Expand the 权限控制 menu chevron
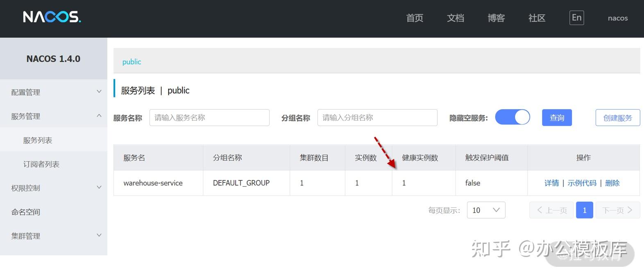The image size is (644, 275). (99, 187)
